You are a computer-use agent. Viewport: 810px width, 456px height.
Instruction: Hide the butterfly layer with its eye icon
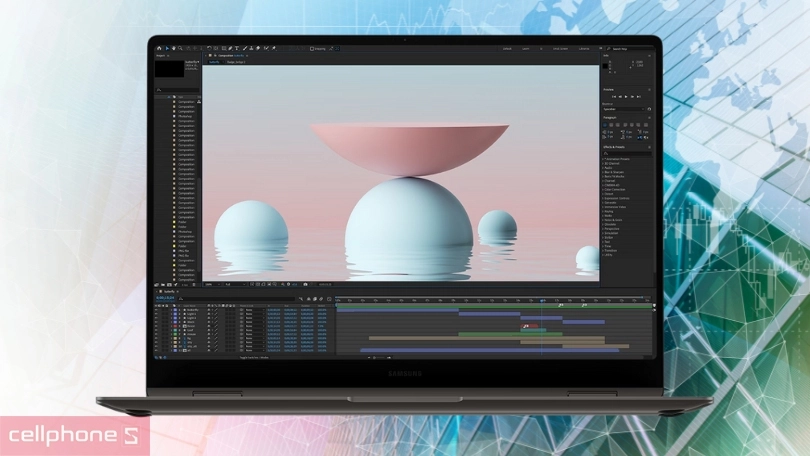point(157,310)
